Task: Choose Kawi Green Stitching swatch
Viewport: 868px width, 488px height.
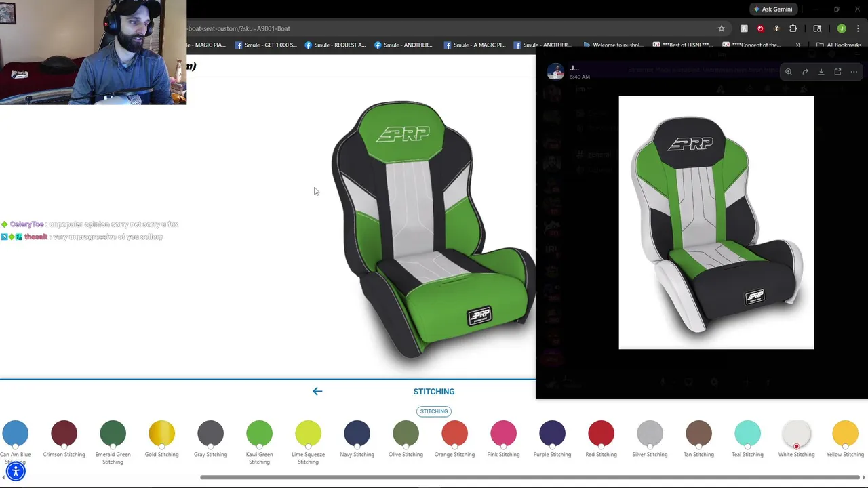Action: click(259, 434)
